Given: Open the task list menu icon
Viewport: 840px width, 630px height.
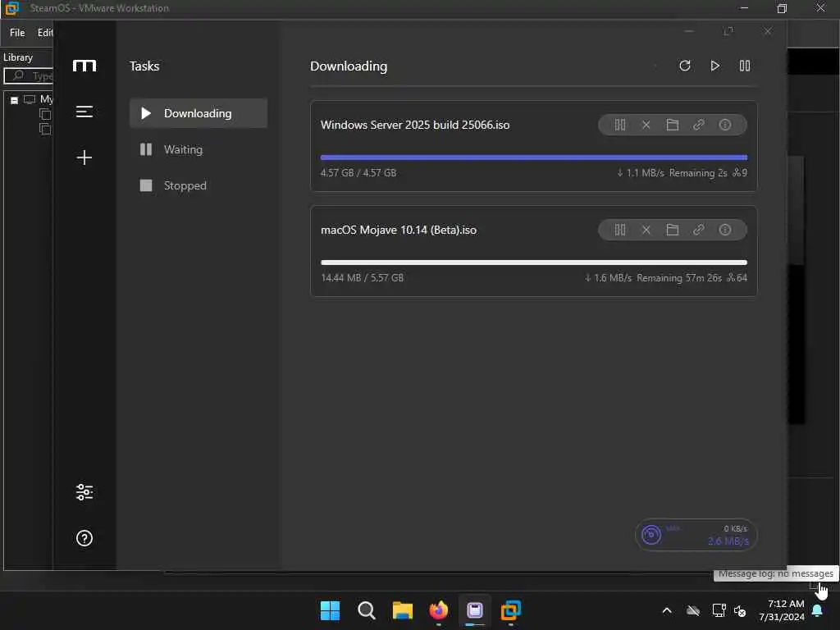Looking at the screenshot, I should click(x=84, y=112).
